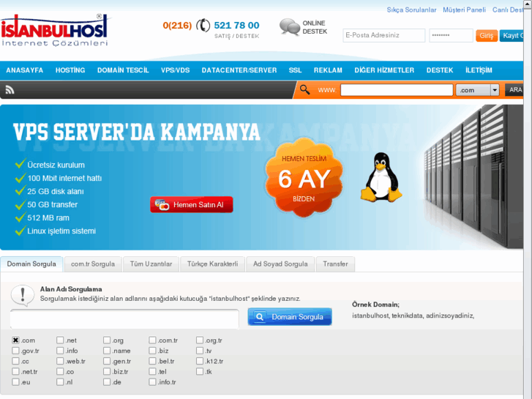Open the .com extension dropdown in search bar

coord(477,90)
